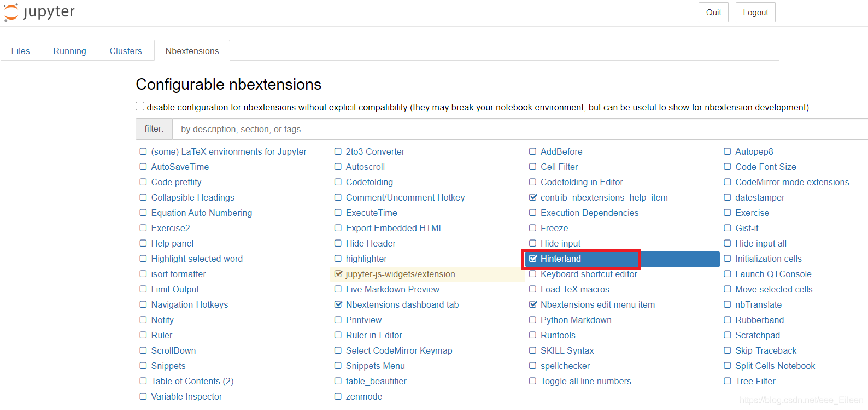Screen dimensions: 868x410
Task: Click the Logout button
Action: (x=755, y=13)
